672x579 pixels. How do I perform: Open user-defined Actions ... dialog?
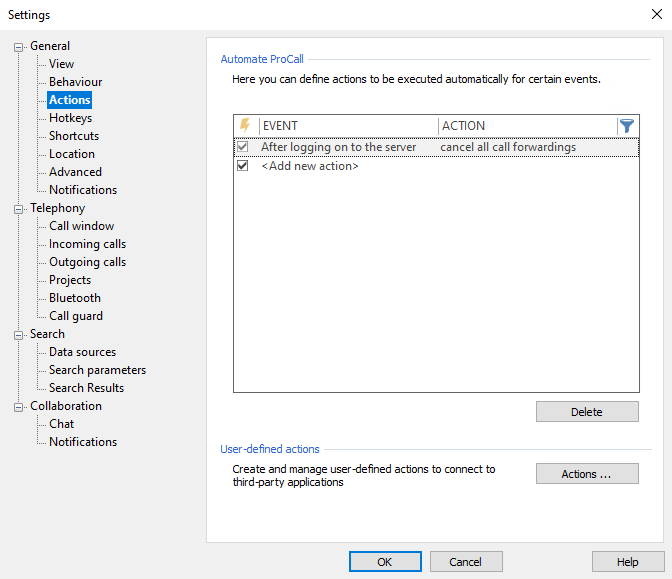pos(586,474)
